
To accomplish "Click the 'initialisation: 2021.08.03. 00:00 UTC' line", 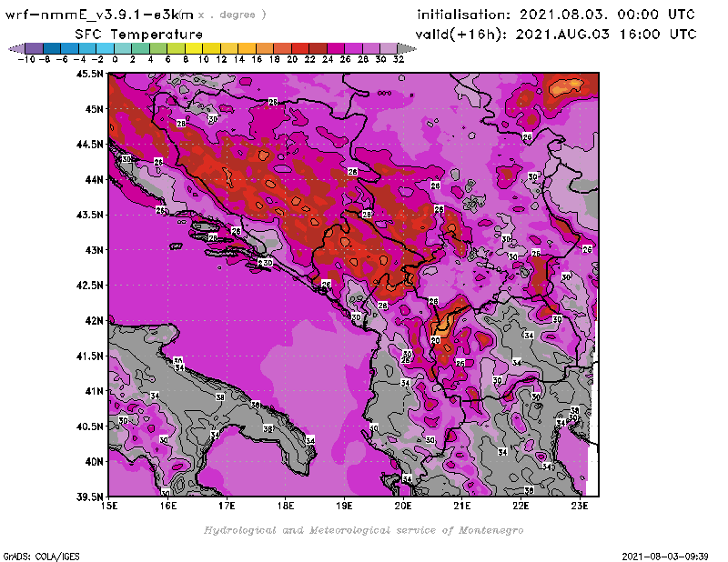I will click(x=556, y=15).
